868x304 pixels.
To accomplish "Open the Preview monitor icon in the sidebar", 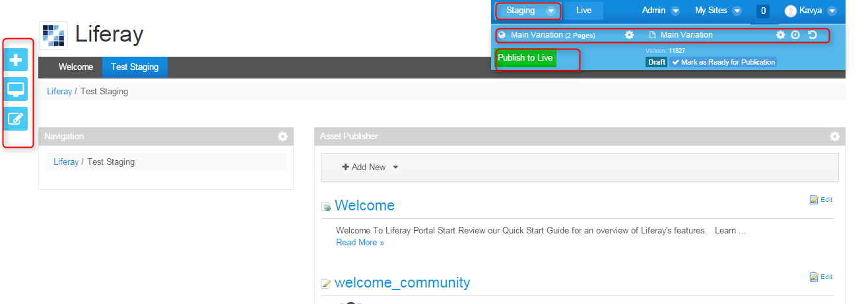I will point(16,89).
